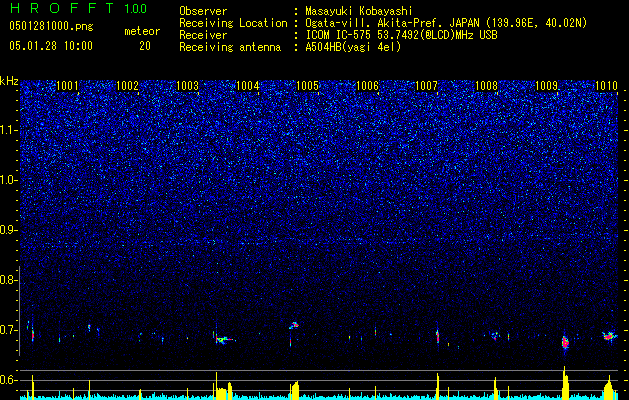Click the observer name Masayuki Kobayashi
Image resolution: width=629 pixels, height=400 pixels.
[359, 11]
